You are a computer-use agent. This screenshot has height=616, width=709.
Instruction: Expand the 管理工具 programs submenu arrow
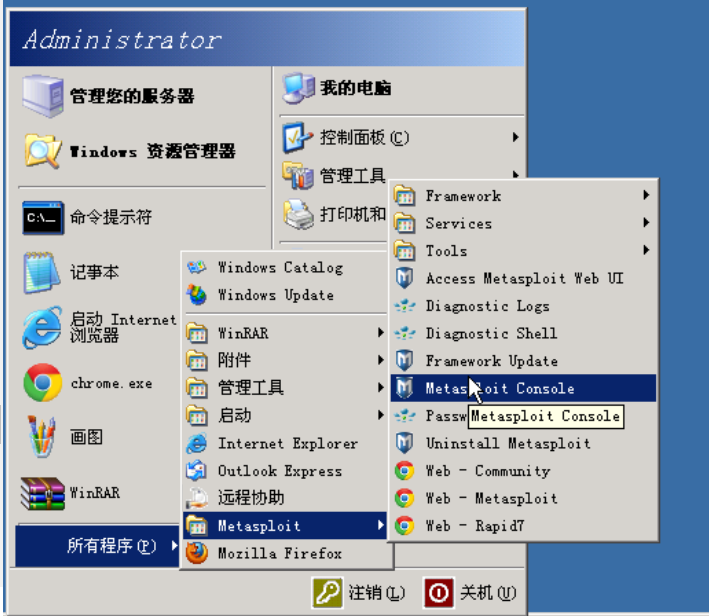click(381, 388)
